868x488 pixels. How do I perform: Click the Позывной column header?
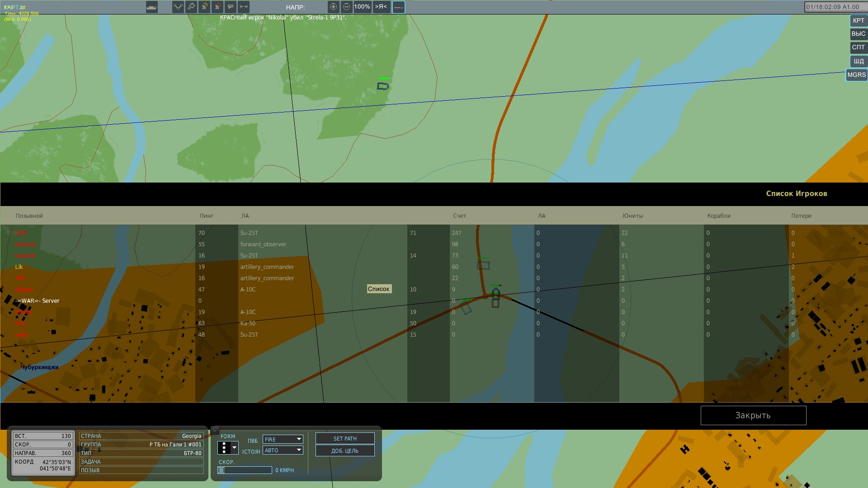click(29, 216)
